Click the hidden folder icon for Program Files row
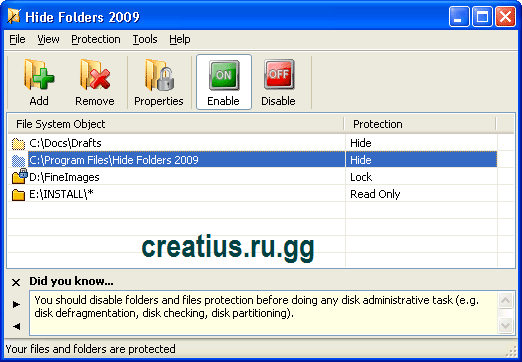 point(18,160)
